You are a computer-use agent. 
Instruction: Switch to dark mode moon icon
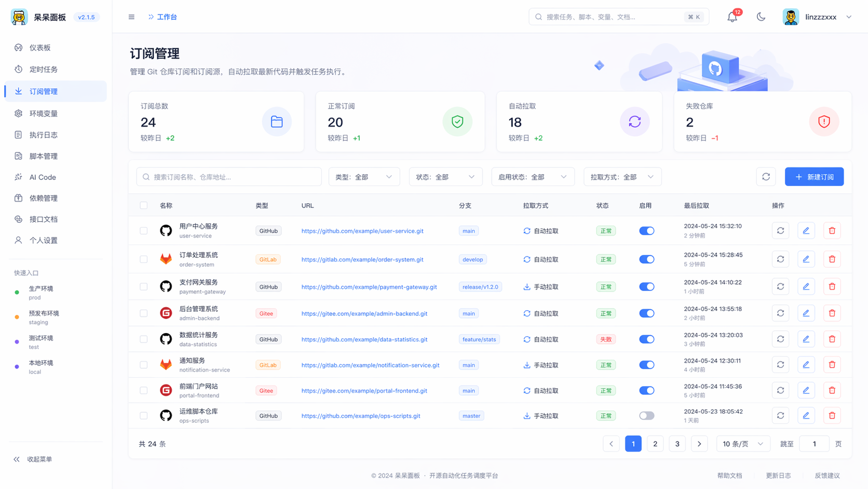761,17
